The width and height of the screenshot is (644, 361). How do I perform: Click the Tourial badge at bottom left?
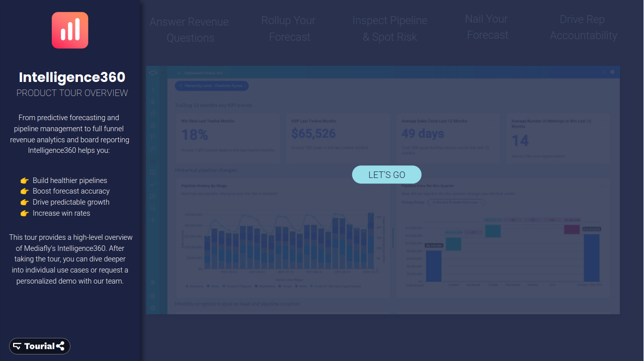pos(39,346)
